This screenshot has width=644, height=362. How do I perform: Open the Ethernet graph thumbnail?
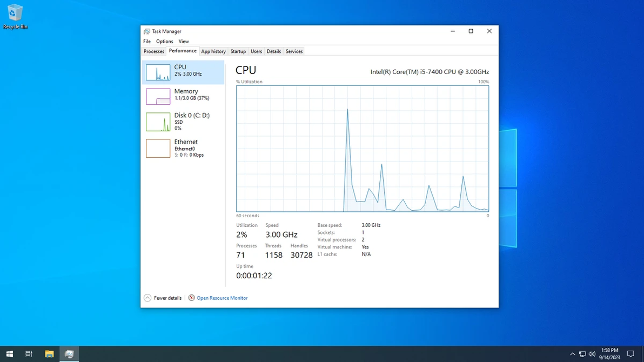tap(158, 149)
